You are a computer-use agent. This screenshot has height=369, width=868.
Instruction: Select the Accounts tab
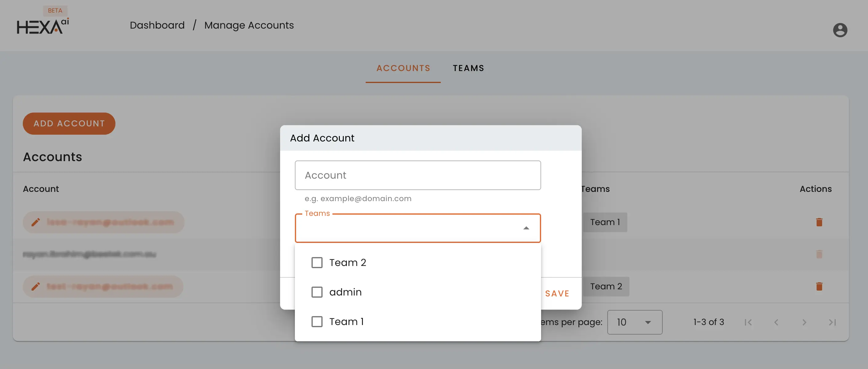tap(403, 68)
